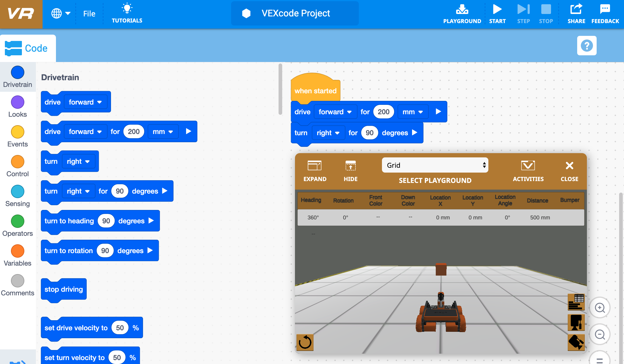
Task: Open the Sensing block category
Action: 17,196
